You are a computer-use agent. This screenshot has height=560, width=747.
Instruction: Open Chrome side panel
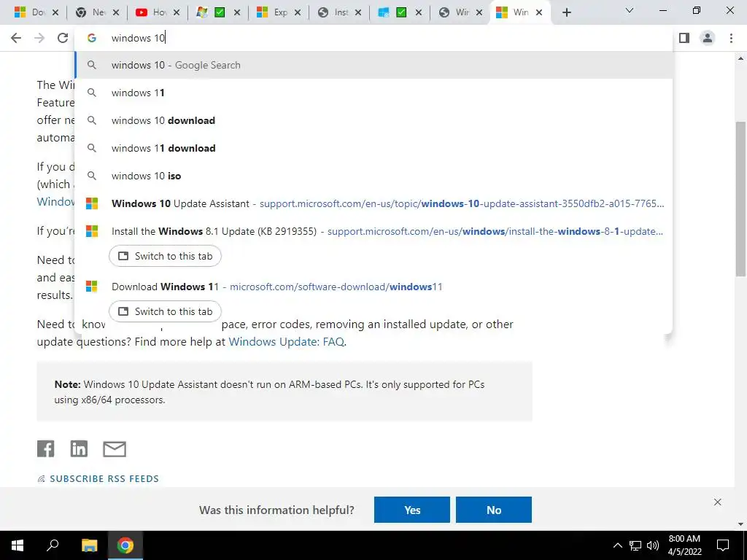684,38
